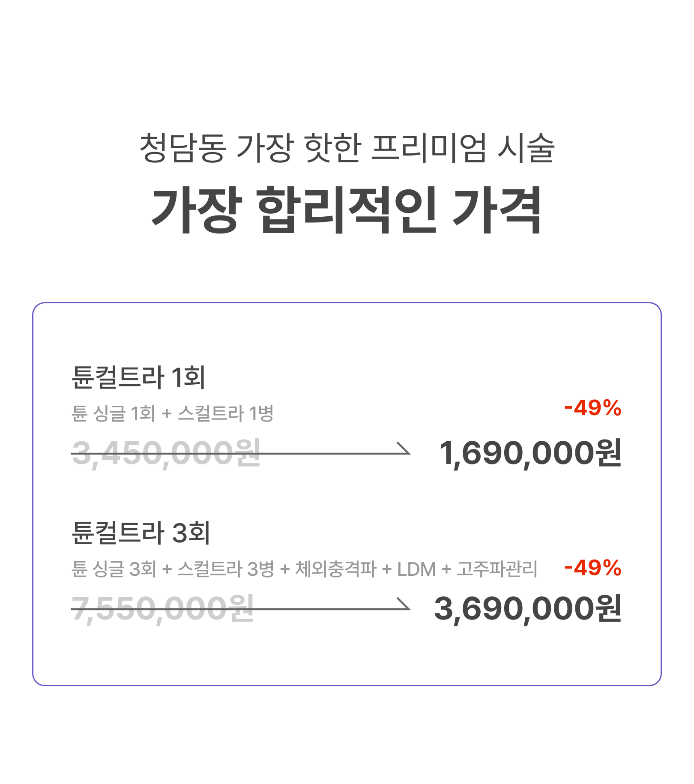Click 튠 싱글 3회 in the package details

(114, 569)
